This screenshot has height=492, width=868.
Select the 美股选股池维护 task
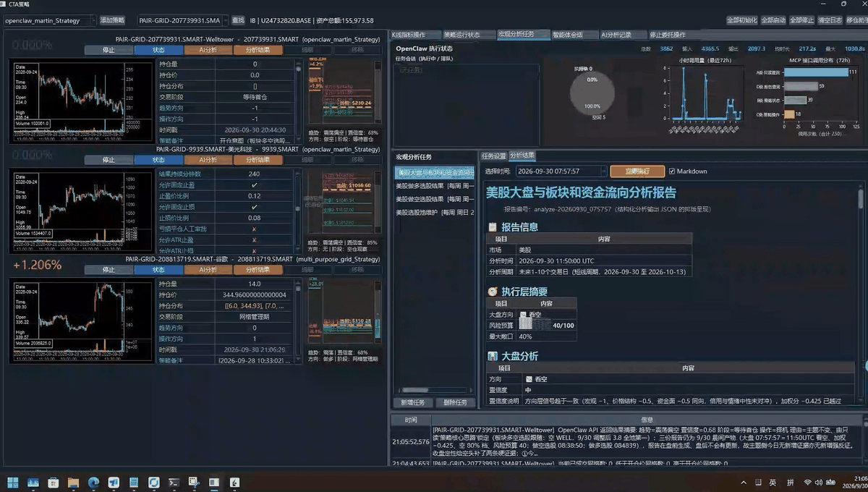435,213
